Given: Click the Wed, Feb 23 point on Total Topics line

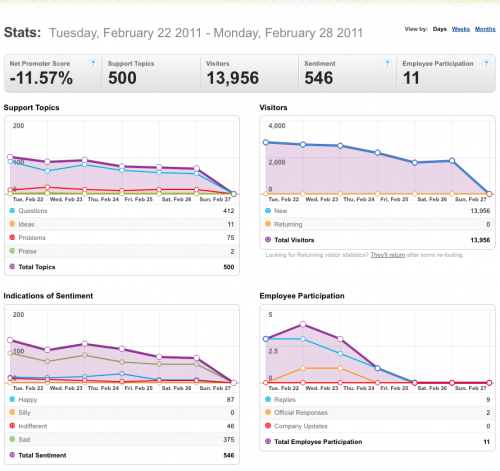Looking at the screenshot, I should coord(47,162).
